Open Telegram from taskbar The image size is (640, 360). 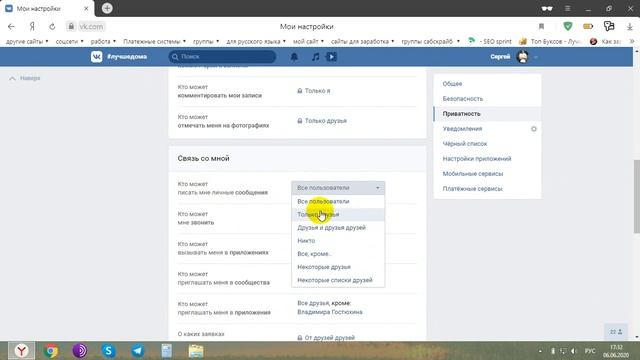(x=138, y=351)
